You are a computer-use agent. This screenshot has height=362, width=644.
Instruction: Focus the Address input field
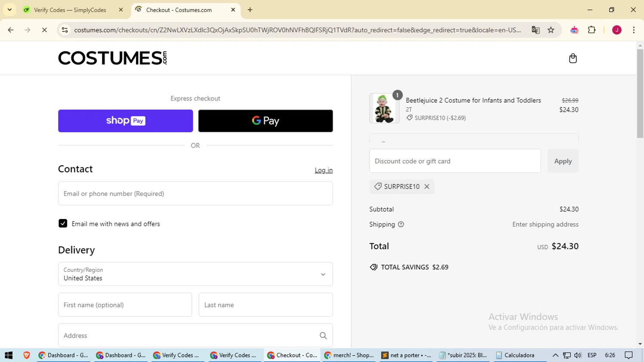pyautogui.click(x=195, y=335)
